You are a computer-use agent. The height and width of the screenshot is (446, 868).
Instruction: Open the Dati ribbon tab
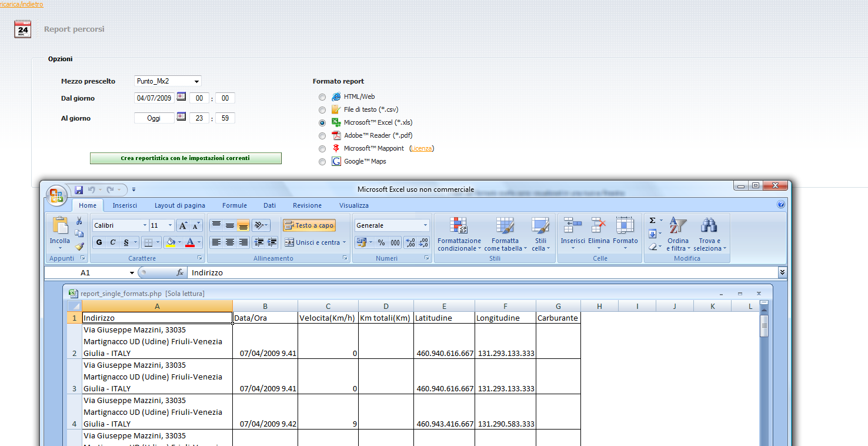pos(269,205)
